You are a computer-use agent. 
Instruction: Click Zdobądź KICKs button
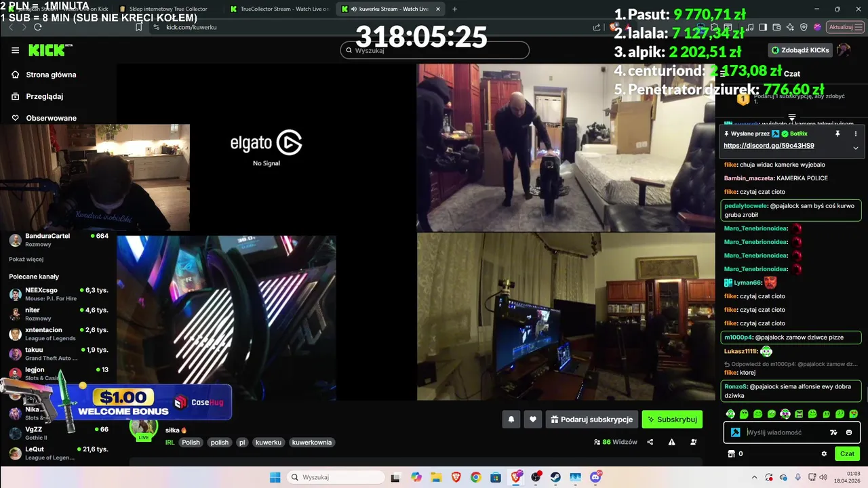[800, 50]
